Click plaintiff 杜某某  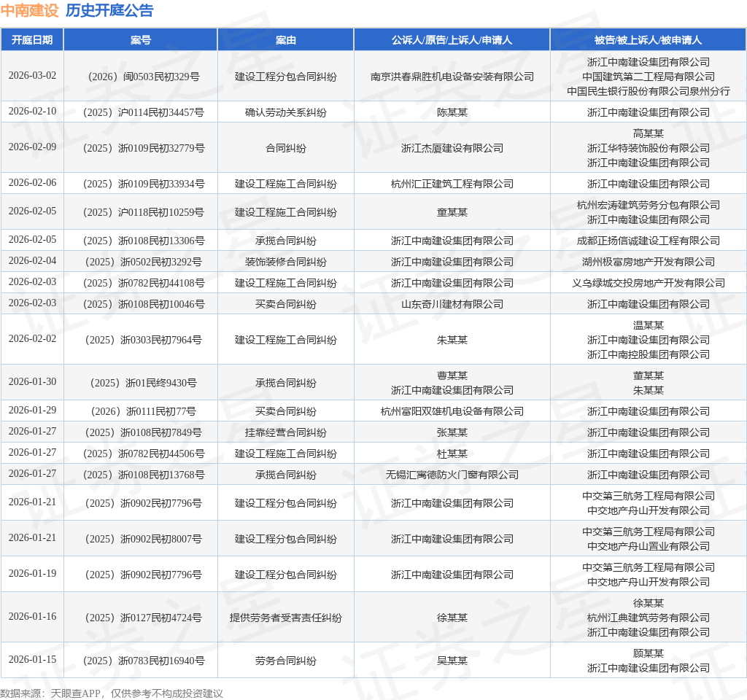452,454
